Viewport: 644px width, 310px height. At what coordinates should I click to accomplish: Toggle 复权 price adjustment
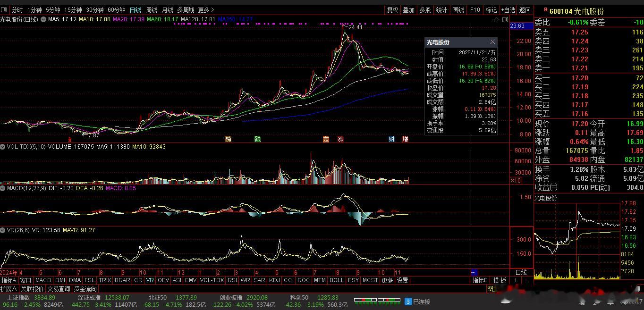pyautogui.click(x=392, y=10)
